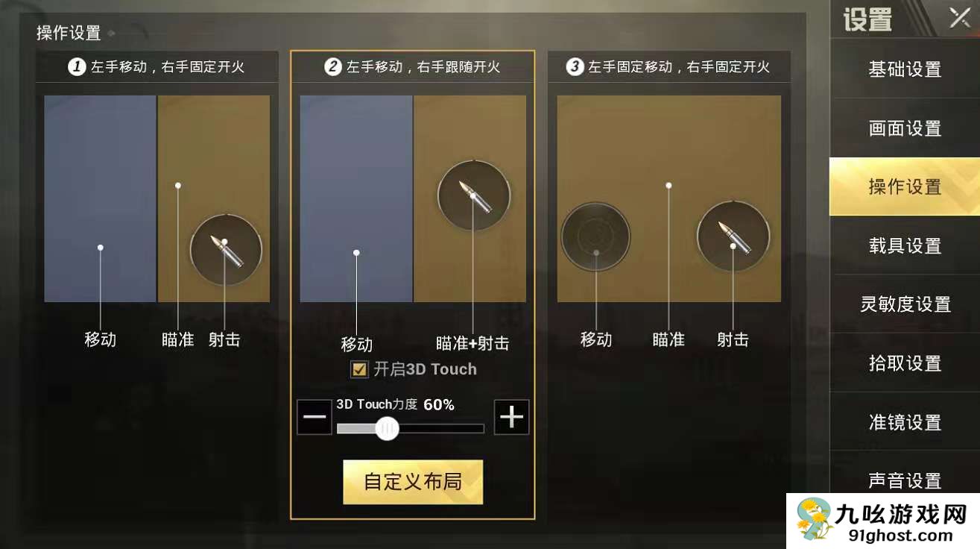Image resolution: width=980 pixels, height=549 pixels.
Task: Click the bullet aim+shoot icon in layout 2
Action: (x=474, y=196)
